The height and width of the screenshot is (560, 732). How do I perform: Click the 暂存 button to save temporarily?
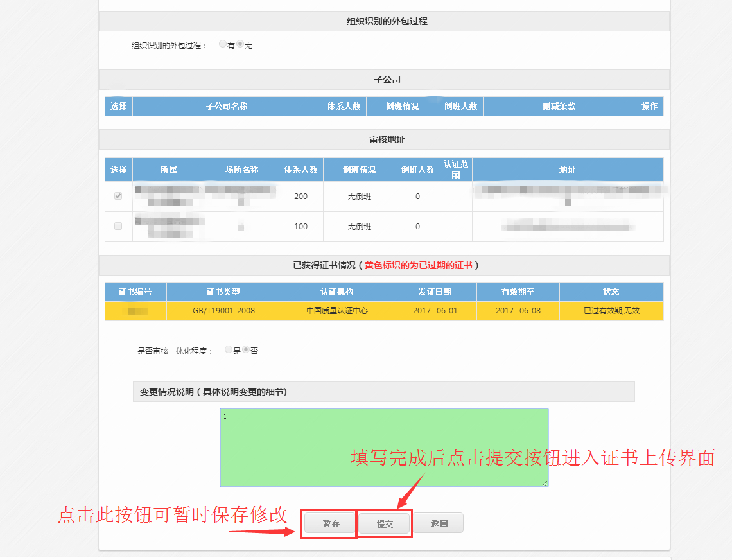(x=331, y=523)
